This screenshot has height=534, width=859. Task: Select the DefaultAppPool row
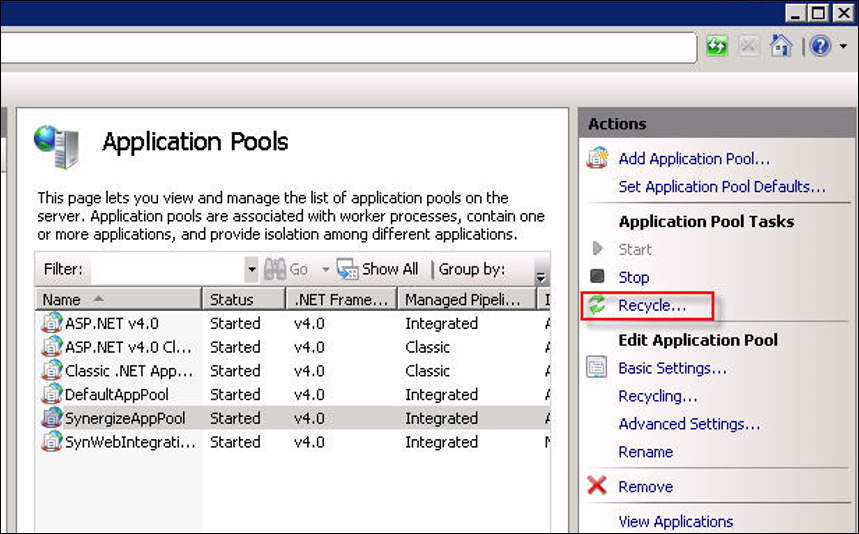tap(293, 394)
